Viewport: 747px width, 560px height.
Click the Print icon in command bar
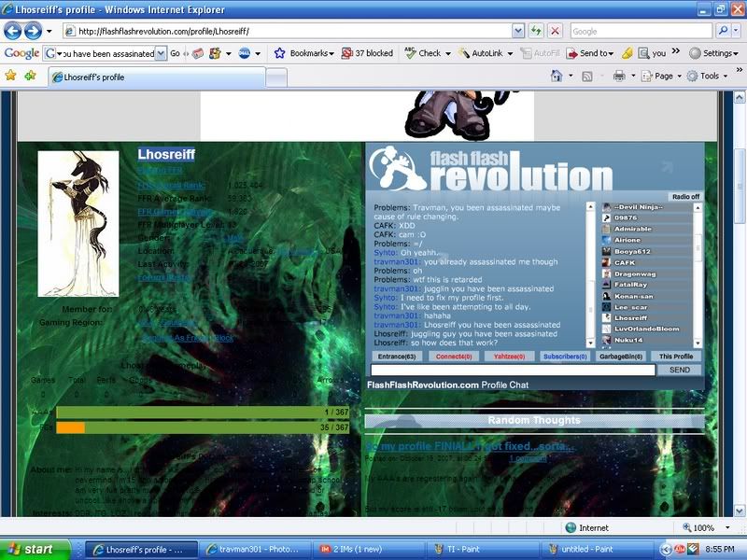tap(619, 76)
